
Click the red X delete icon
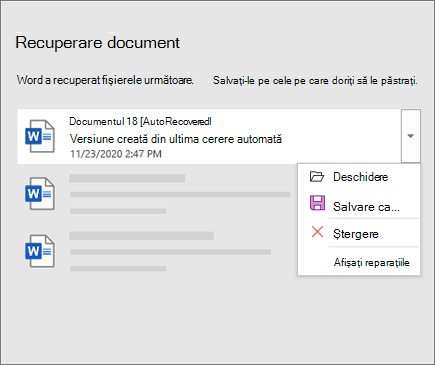pos(317,232)
